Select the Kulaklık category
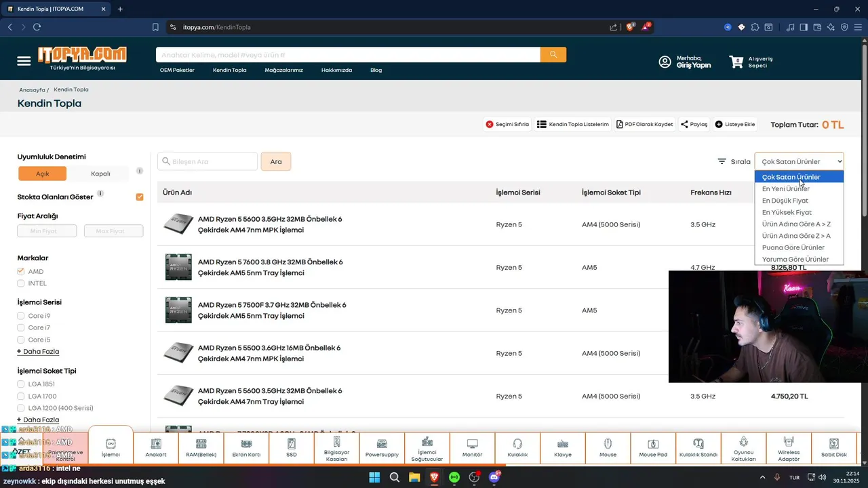Screen dimensions: 868x488 517,448
